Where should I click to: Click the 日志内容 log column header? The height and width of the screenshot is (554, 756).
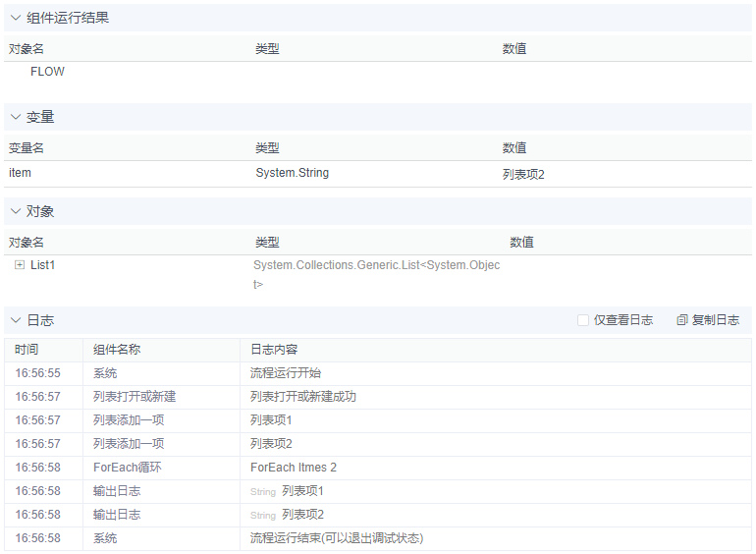(x=274, y=350)
